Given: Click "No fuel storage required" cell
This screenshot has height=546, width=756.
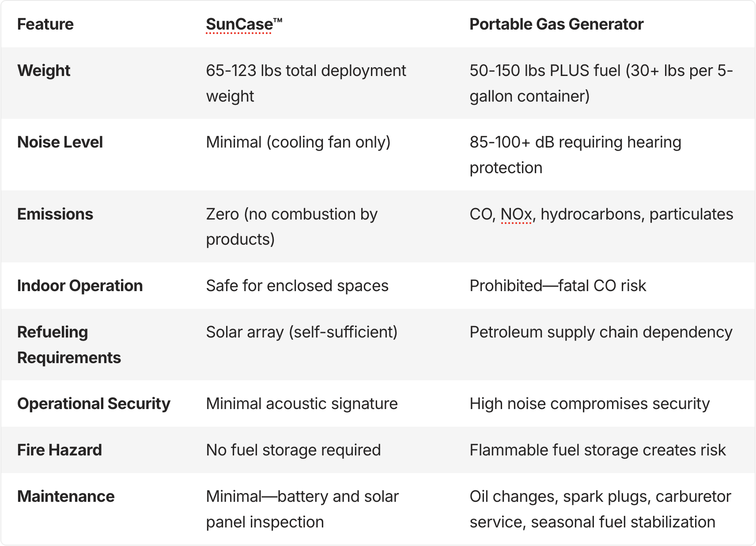Looking at the screenshot, I should tap(293, 450).
